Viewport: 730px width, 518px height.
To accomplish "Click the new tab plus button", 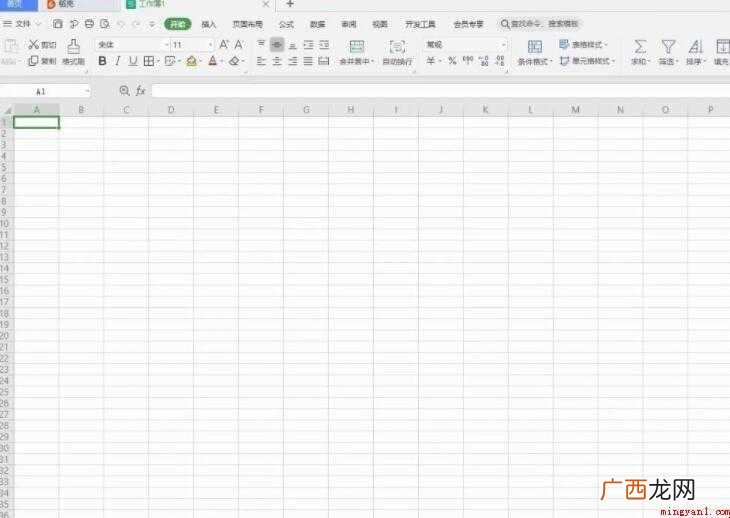I will (290, 4).
